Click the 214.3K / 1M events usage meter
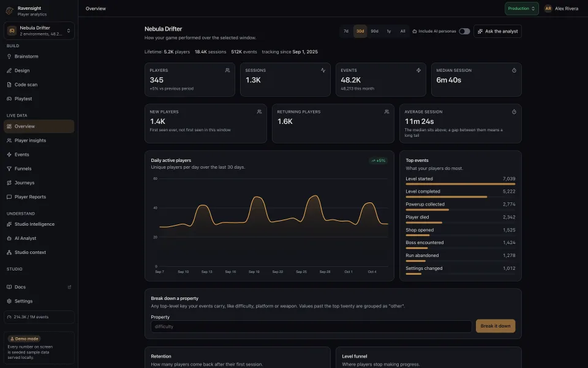Screen dimensions: 588x368 [x=39, y=317]
